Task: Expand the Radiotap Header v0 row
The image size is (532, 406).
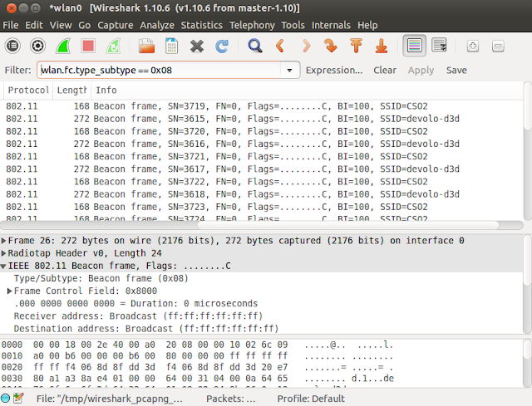Action: coord(3,253)
